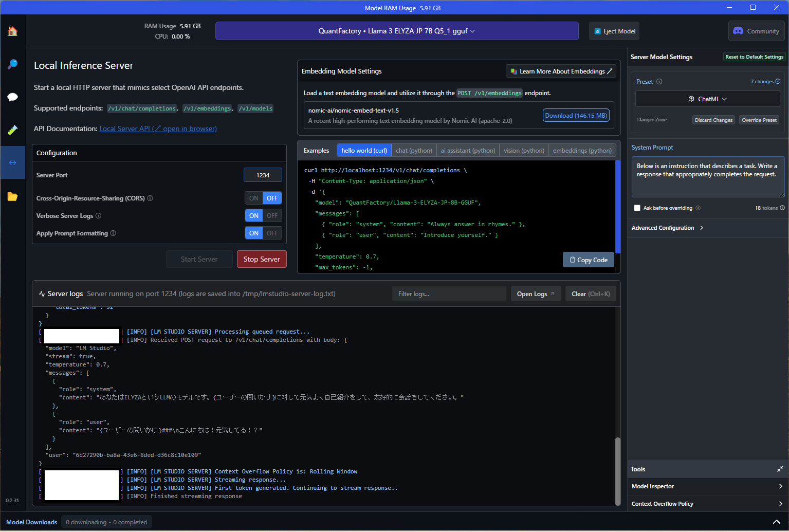Click the 0.2.31 version label
The height and width of the screenshot is (532, 789).
tap(12, 500)
